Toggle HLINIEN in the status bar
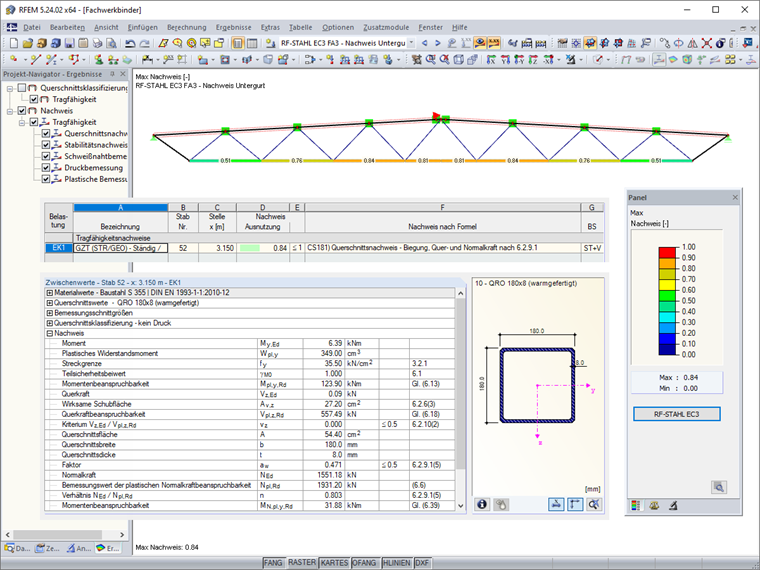The image size is (760, 570). click(x=396, y=563)
